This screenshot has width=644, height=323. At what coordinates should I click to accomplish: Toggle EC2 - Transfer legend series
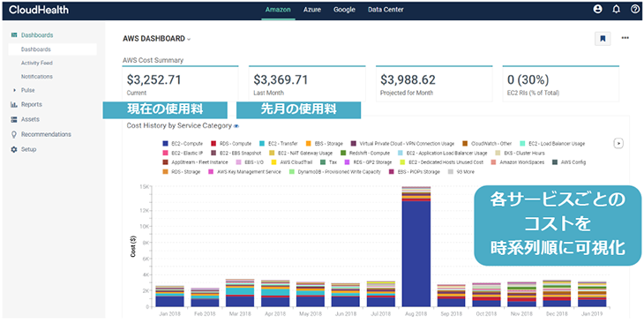coord(280,144)
